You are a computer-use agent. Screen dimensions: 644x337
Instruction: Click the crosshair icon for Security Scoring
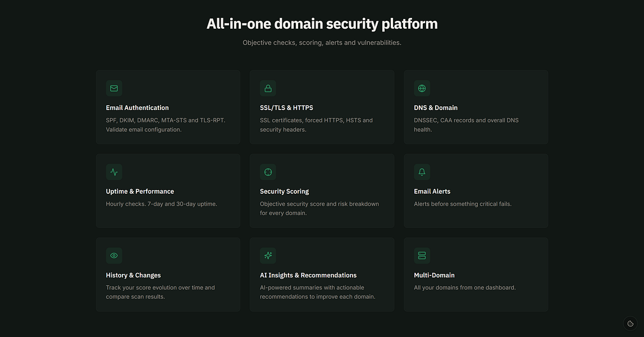coord(268,172)
